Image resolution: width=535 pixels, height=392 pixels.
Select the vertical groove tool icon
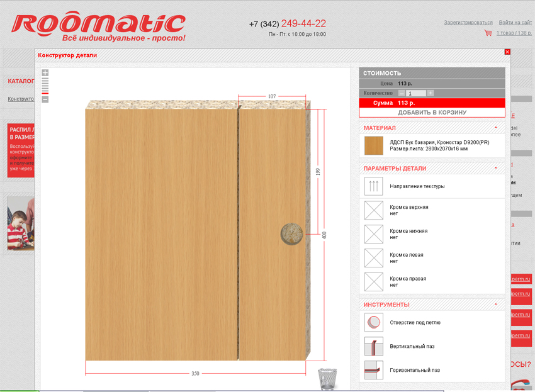(x=374, y=346)
